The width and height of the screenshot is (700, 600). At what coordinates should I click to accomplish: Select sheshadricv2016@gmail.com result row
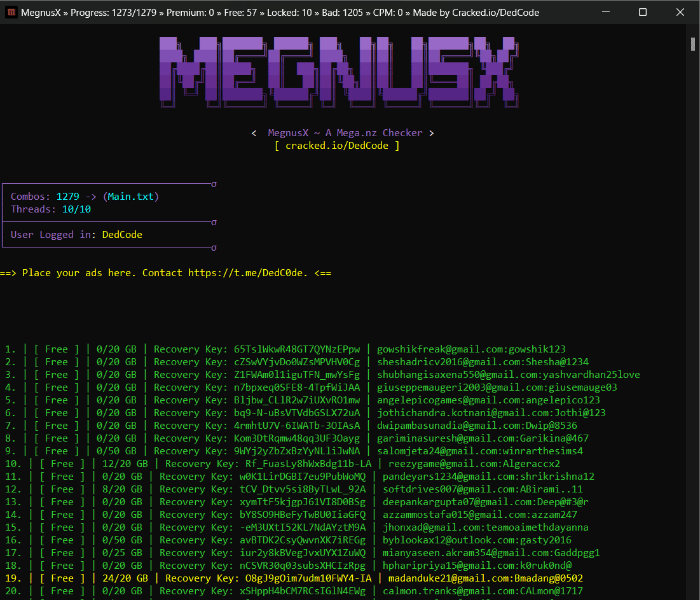click(x=297, y=362)
